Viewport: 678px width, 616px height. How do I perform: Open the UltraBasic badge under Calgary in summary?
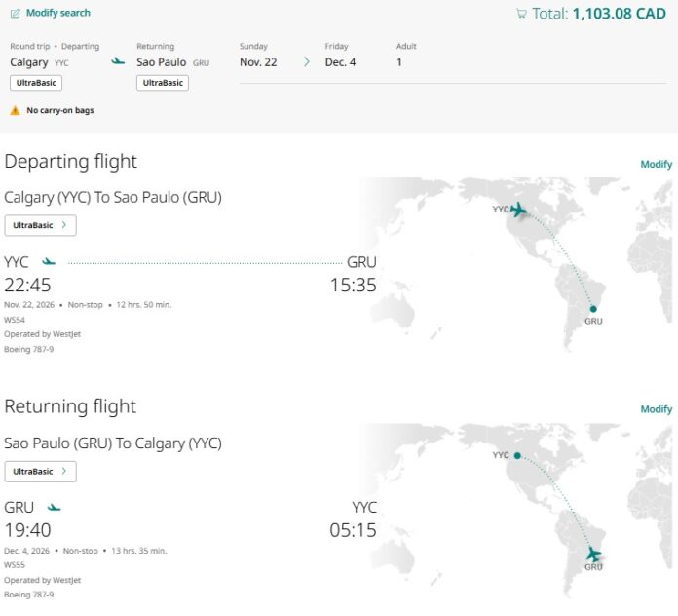(x=36, y=83)
